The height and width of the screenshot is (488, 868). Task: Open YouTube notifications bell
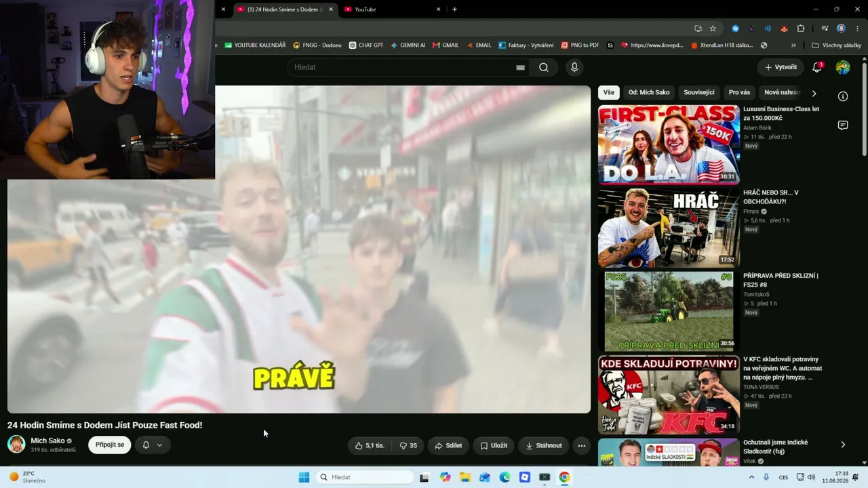coord(817,67)
